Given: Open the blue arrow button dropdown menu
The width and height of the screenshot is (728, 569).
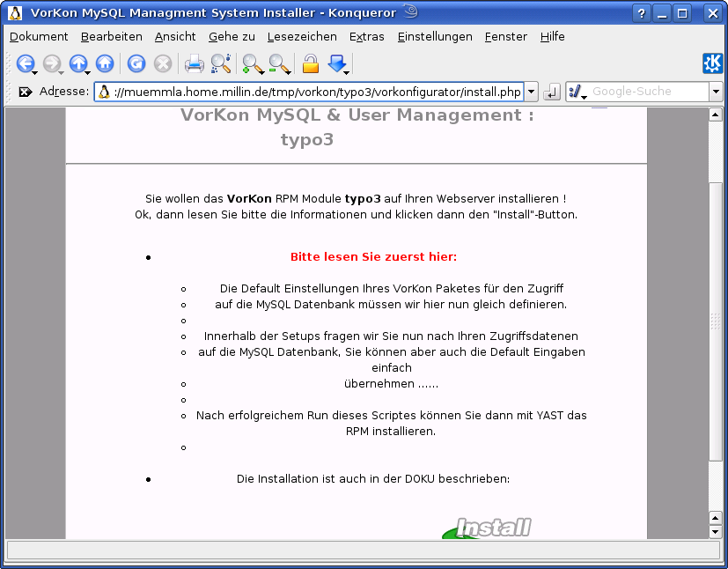Looking at the screenshot, I should coord(347,72).
